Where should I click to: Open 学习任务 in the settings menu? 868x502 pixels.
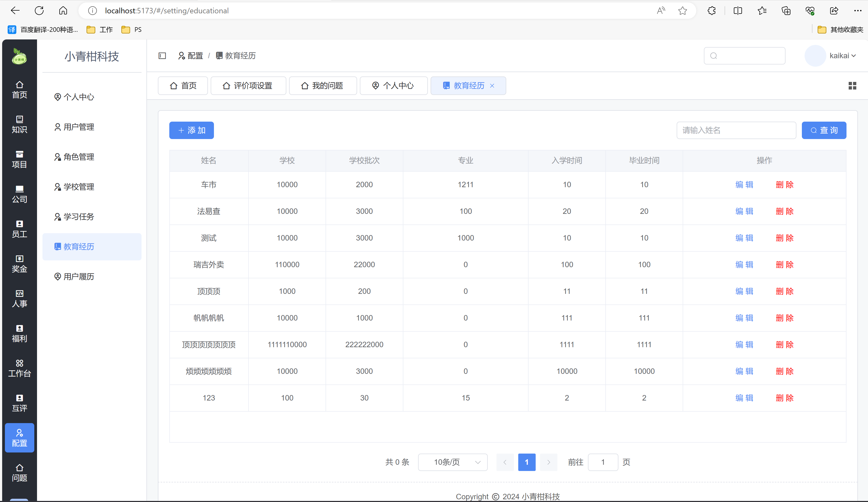92,217
